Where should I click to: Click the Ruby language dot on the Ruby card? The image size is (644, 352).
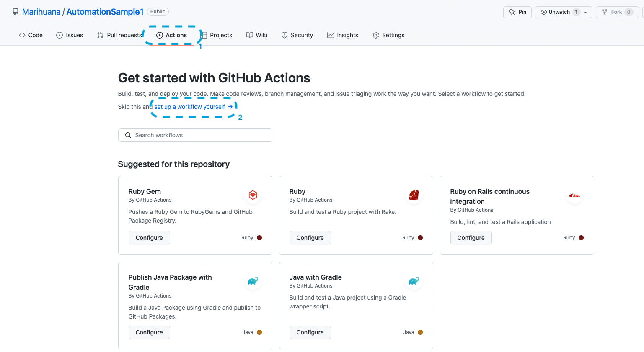pyautogui.click(x=420, y=238)
